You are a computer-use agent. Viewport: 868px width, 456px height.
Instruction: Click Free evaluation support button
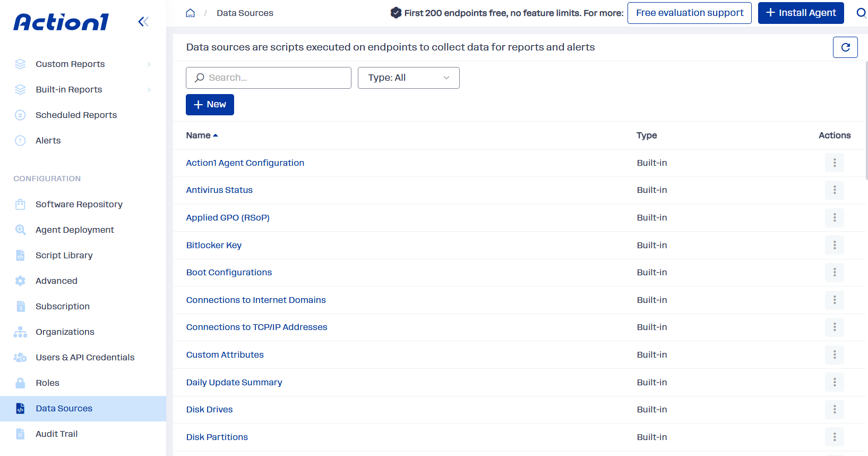[x=689, y=13]
